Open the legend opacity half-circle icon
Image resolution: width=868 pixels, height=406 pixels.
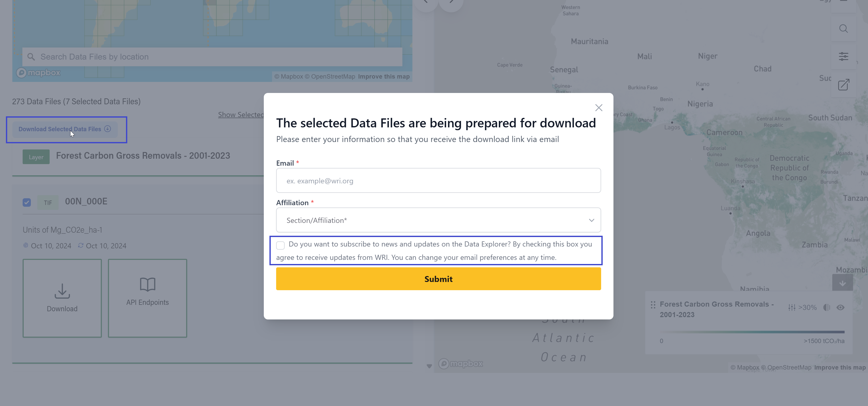(x=826, y=307)
